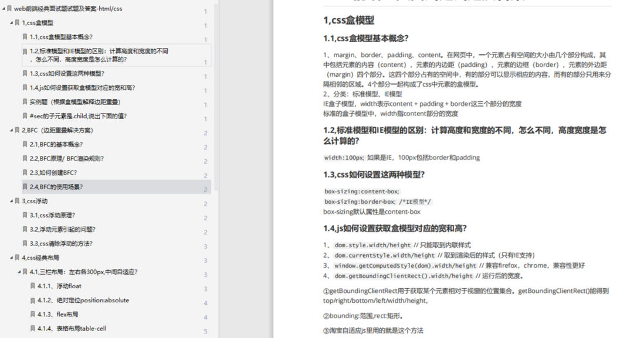Screen dimensions: 644x338
Task: Collapse the 4.1 三栏布局 subsection
Action: (19, 272)
